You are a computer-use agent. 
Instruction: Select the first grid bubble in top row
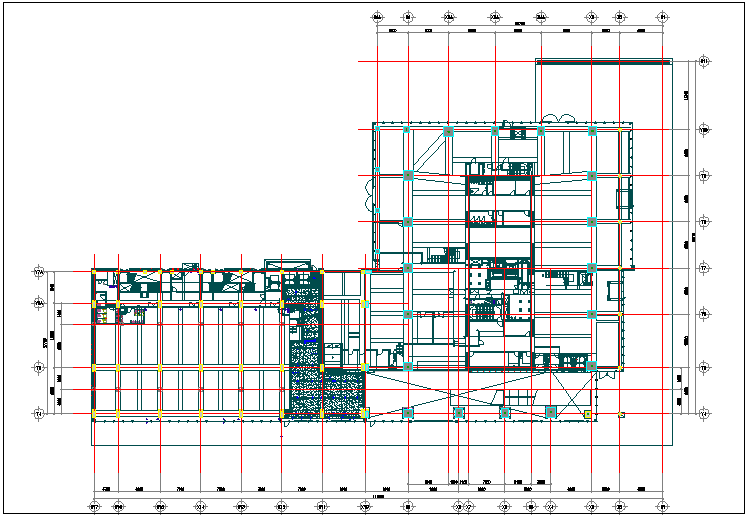tap(377, 18)
